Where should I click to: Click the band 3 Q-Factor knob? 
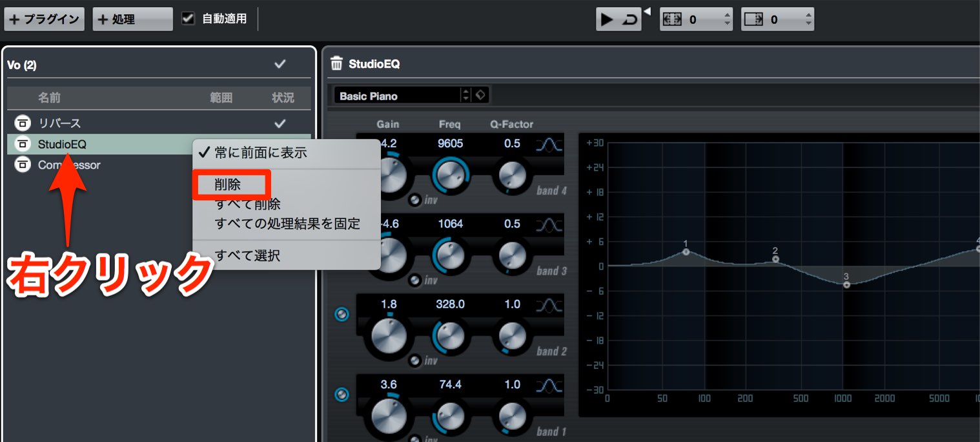point(513,255)
